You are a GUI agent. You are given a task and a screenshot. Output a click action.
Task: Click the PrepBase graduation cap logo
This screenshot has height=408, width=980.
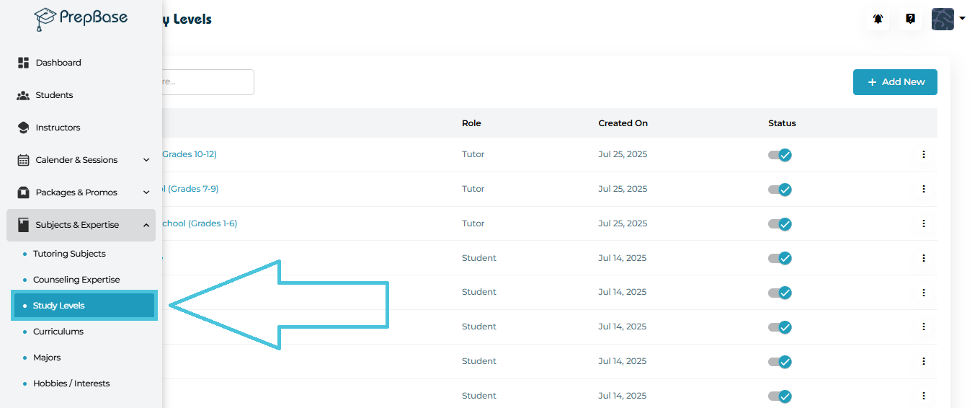click(45, 19)
